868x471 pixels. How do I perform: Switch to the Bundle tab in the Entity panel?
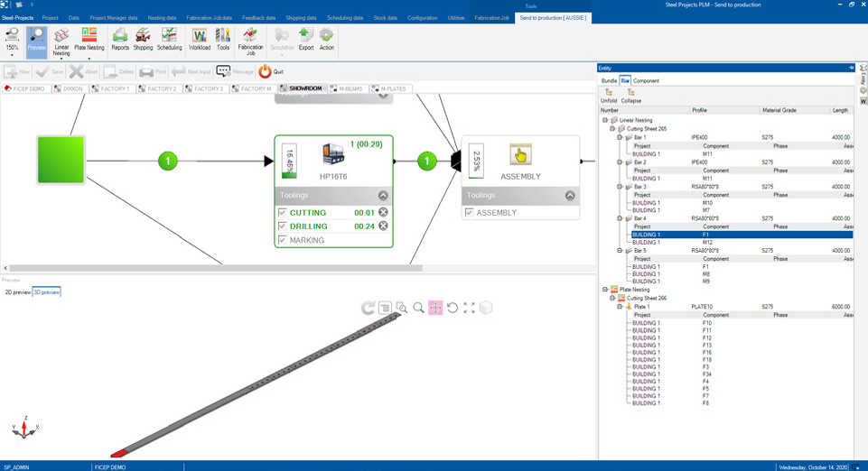(609, 80)
